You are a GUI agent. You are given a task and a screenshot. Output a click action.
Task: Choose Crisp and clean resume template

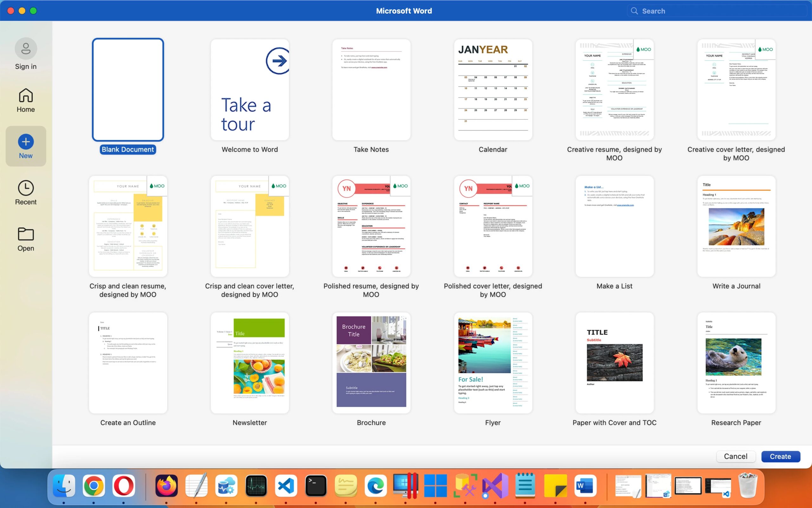(128, 226)
